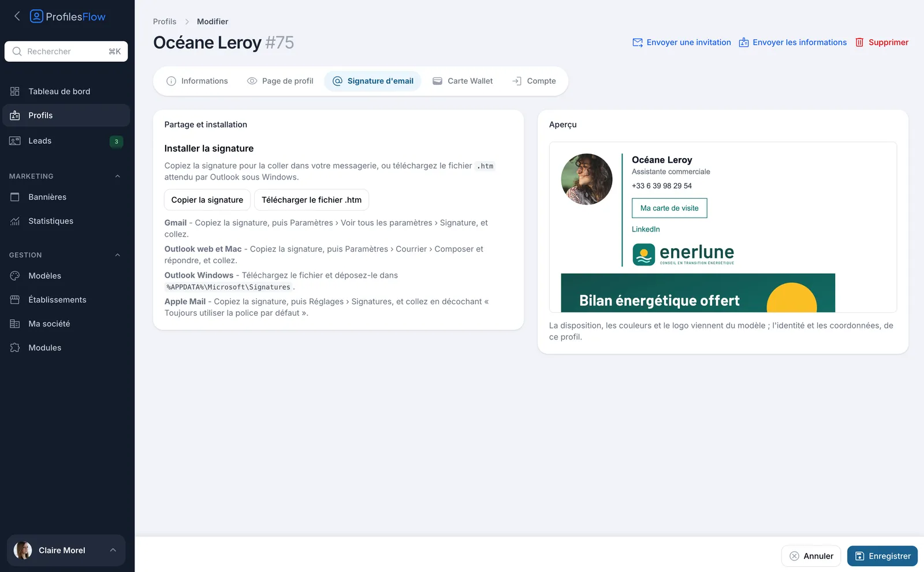This screenshot has width=924, height=572.
Task: Switch to the Informations tab
Action: [197, 81]
